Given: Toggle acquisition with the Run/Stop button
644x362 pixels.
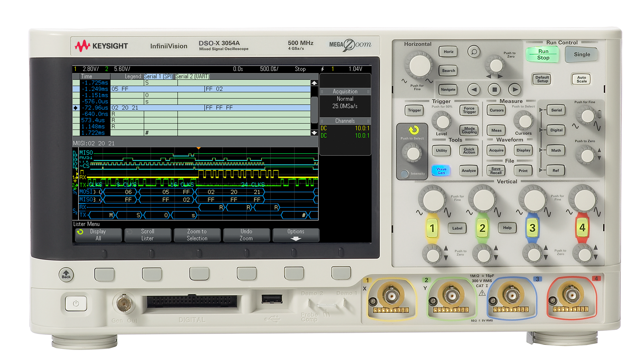Looking at the screenshot, I should [543, 54].
